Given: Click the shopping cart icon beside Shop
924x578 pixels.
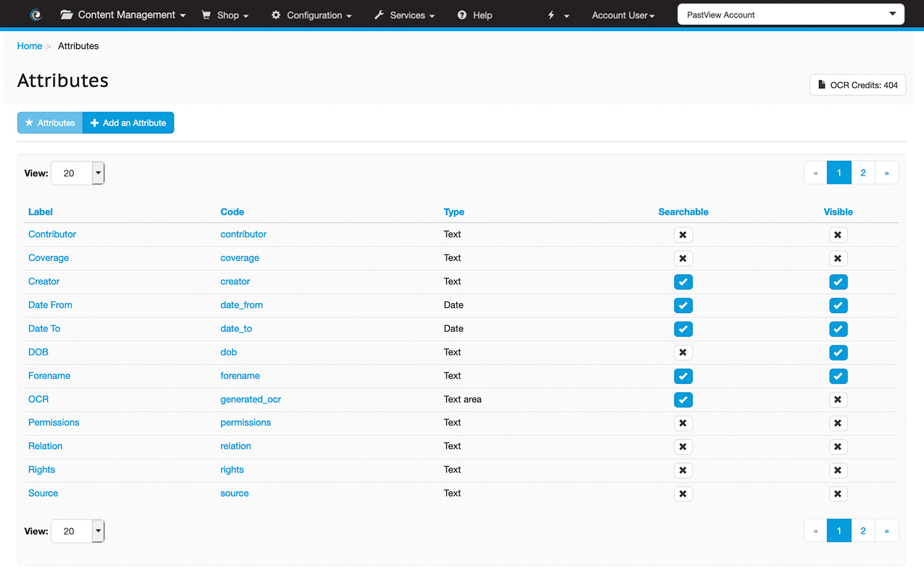Looking at the screenshot, I should 206,15.
